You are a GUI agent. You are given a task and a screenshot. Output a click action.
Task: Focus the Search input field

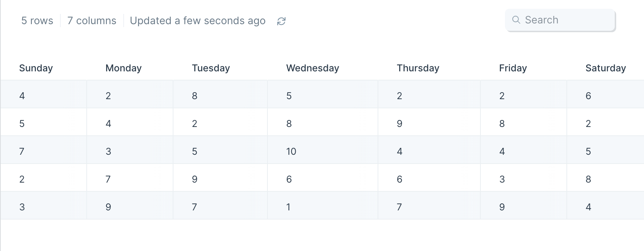click(560, 20)
